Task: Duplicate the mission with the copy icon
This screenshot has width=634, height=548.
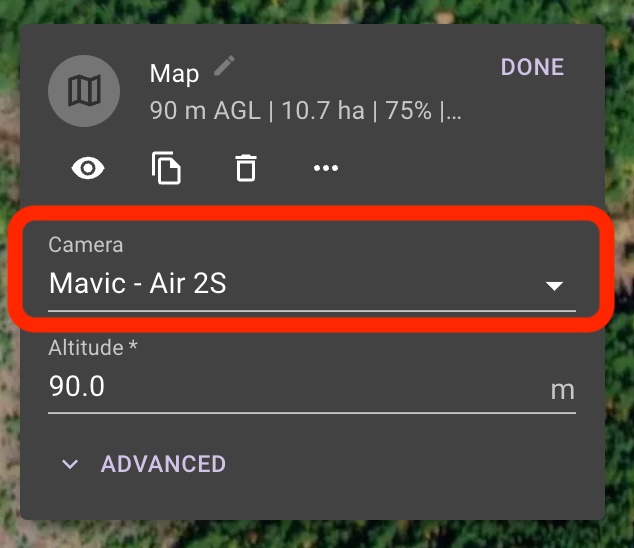Action: [166, 168]
